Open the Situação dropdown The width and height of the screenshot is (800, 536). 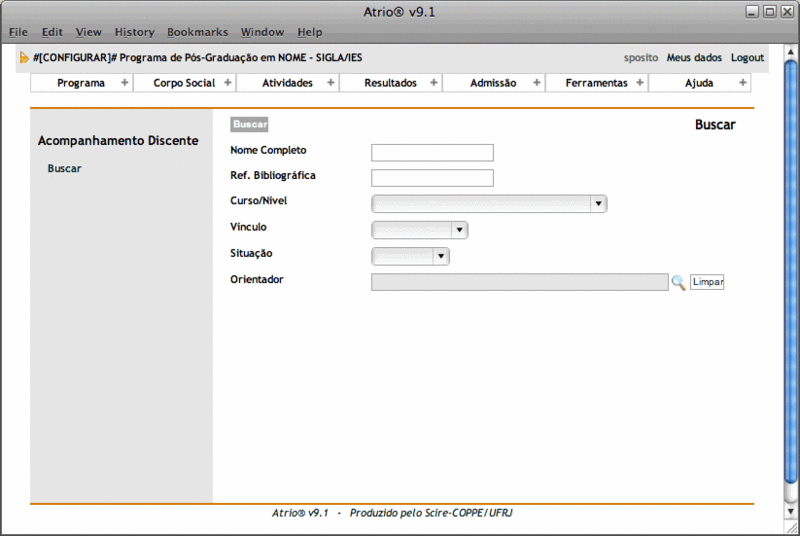tap(440, 256)
